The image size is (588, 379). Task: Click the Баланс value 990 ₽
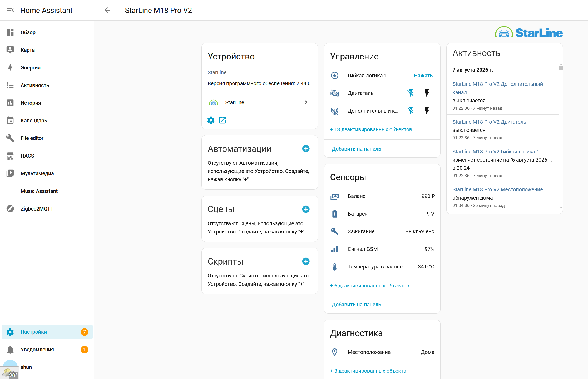[428, 196]
